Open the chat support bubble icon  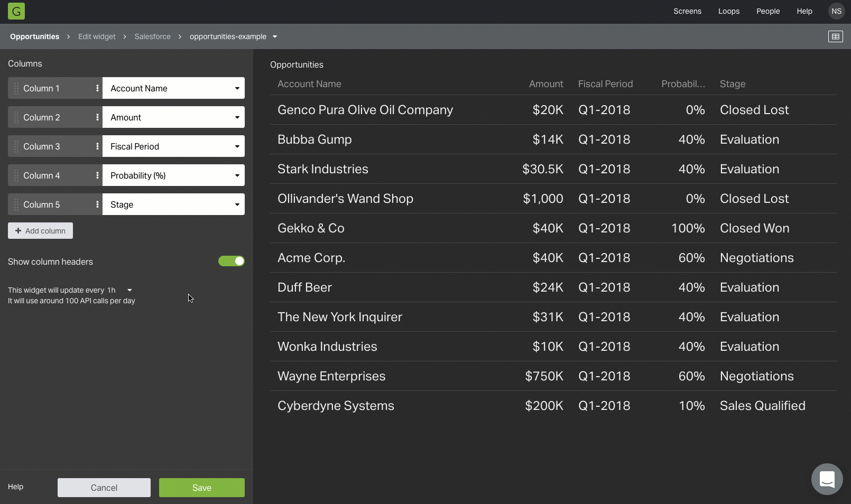827,479
